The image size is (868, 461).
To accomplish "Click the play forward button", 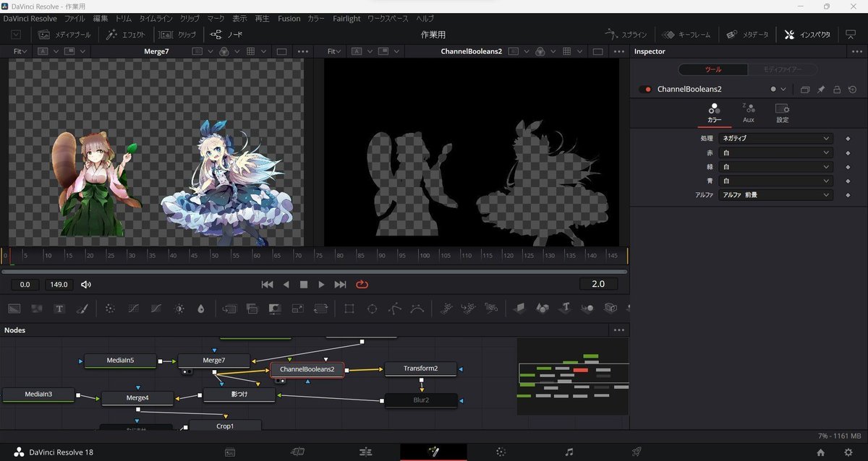I will 321,285.
